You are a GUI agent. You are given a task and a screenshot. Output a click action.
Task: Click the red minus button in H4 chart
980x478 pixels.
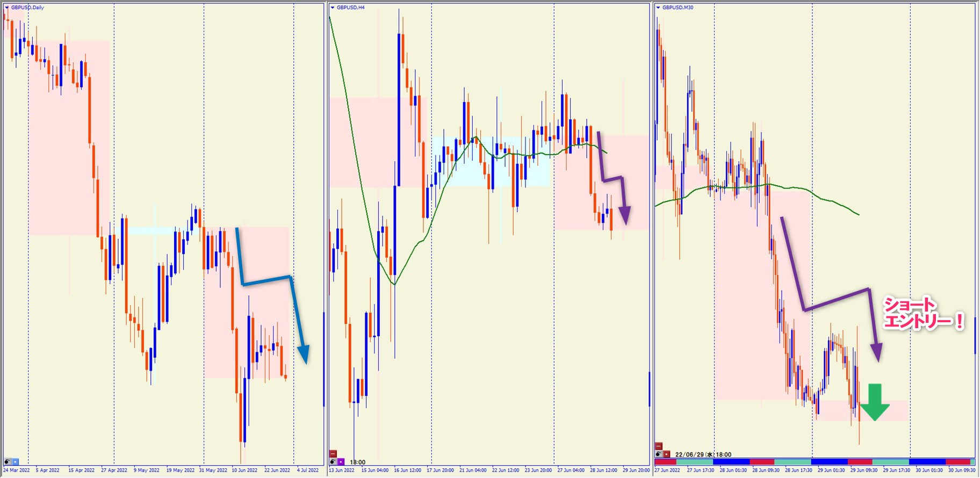[333, 454]
